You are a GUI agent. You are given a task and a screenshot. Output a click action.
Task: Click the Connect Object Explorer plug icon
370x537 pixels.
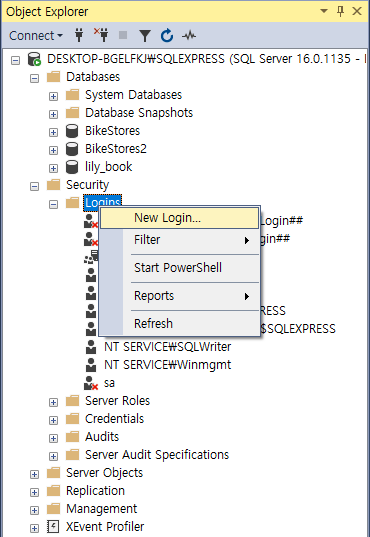pyautogui.click(x=79, y=35)
